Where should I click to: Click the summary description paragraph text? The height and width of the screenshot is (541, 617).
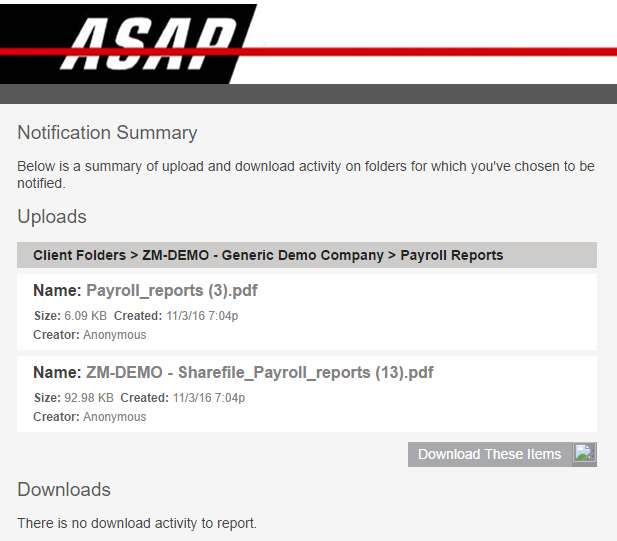[306, 175]
